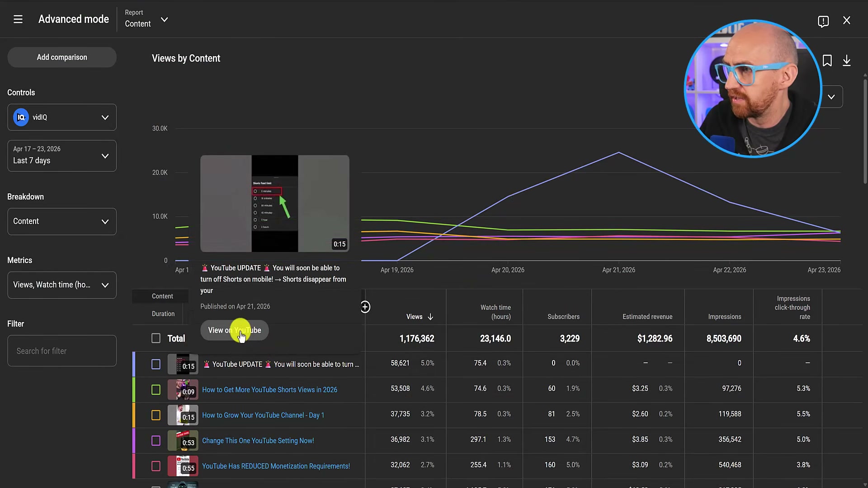868x488 pixels.
Task: Click total revenue value $1,282.96
Action: coord(655,339)
